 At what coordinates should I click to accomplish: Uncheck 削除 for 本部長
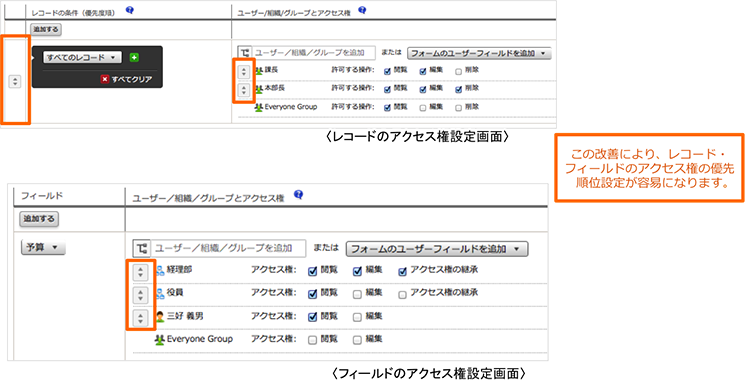[458, 89]
